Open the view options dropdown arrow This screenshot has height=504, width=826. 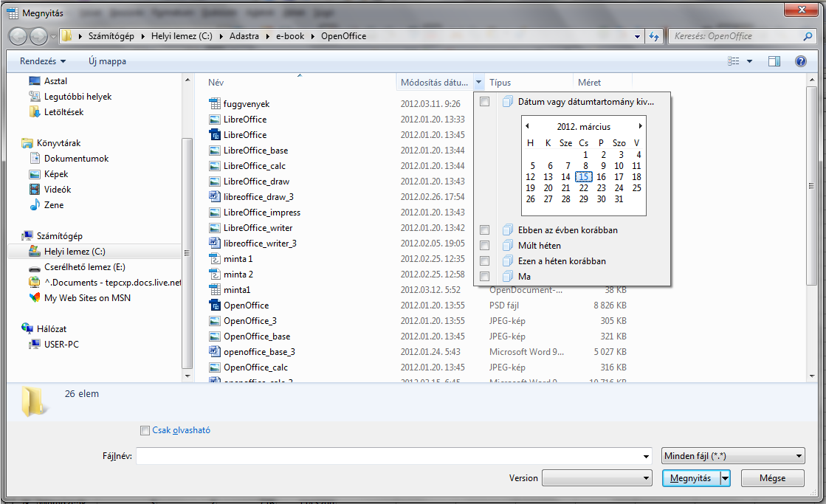coord(750,61)
